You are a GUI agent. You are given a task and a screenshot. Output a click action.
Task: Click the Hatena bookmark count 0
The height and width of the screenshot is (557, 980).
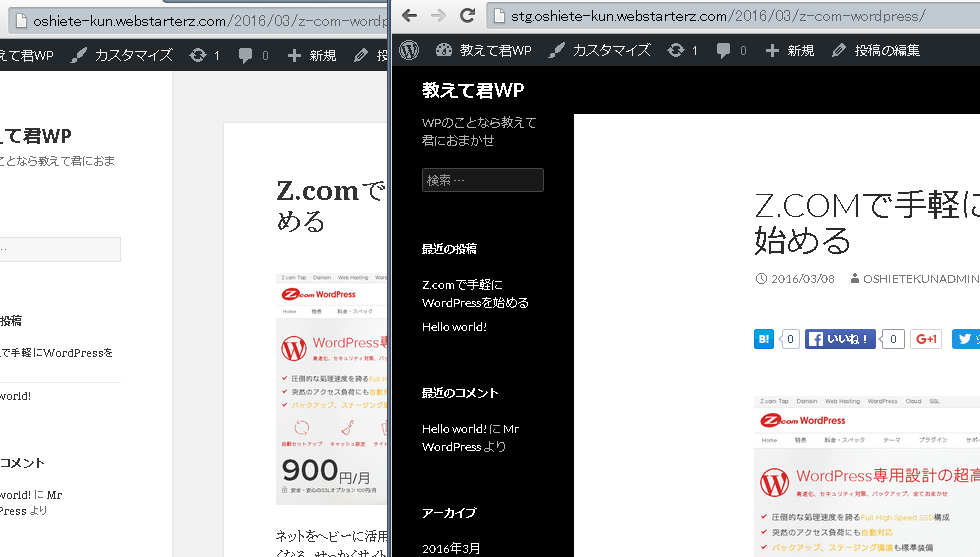[x=790, y=339]
